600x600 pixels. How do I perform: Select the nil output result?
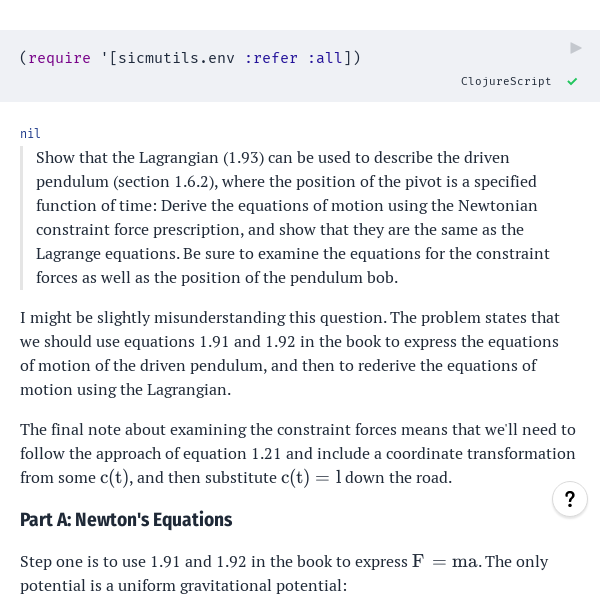coord(30,134)
